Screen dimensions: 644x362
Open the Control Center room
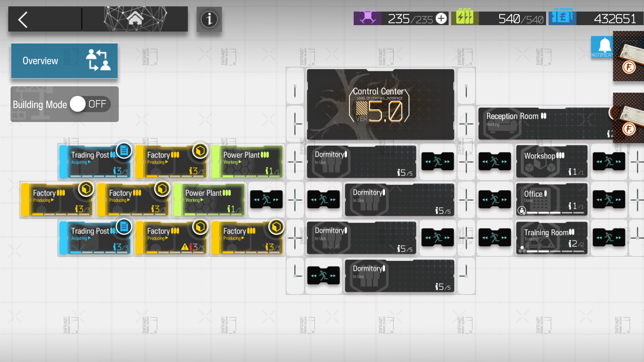pyautogui.click(x=380, y=104)
